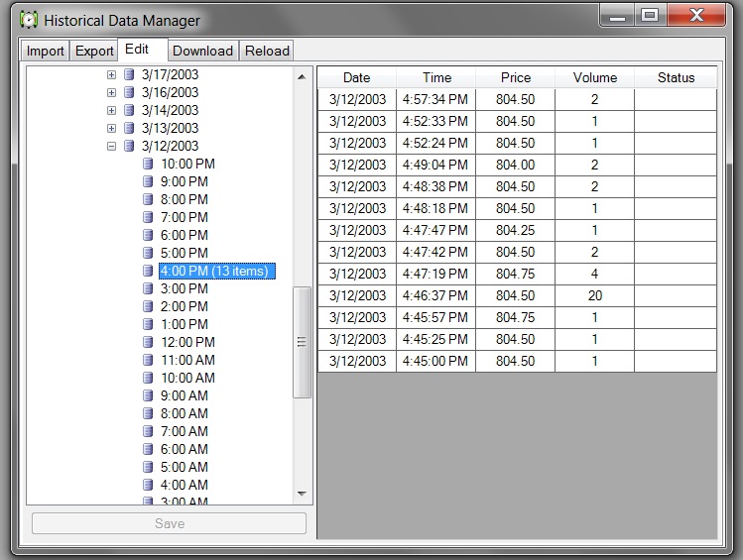Screen dimensions: 743x560
Task: Click the Historical Data Manager title bar icon
Action: pos(29,20)
